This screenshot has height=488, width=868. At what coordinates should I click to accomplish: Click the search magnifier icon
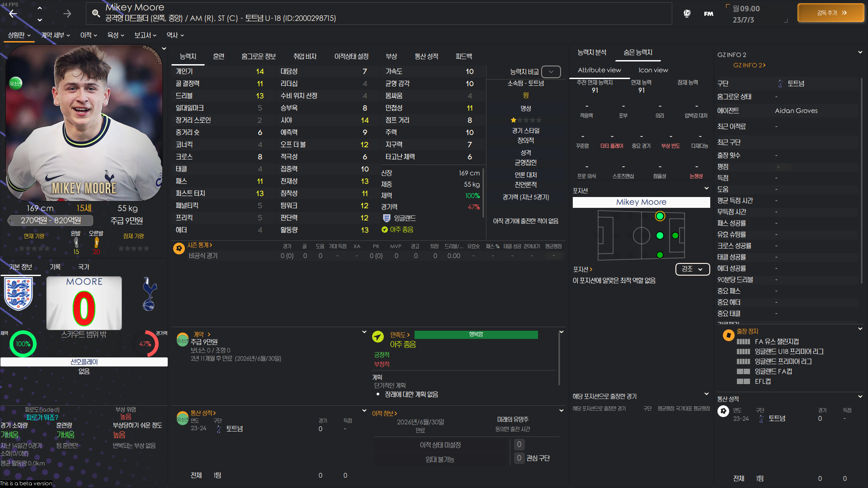tap(96, 14)
